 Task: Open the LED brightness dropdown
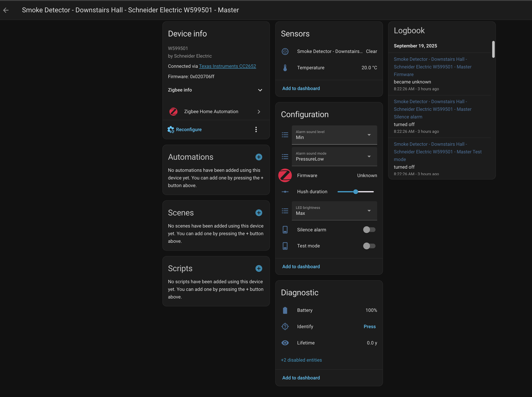point(334,211)
